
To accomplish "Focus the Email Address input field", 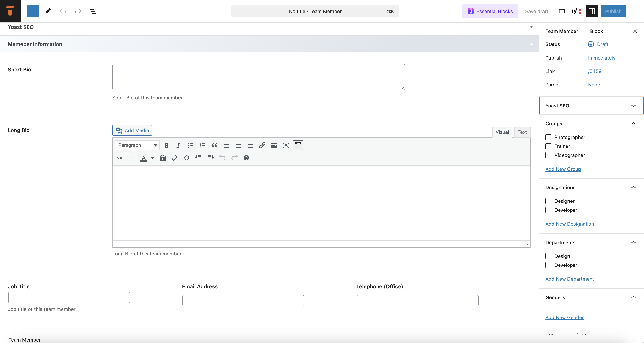I will coord(243,300).
